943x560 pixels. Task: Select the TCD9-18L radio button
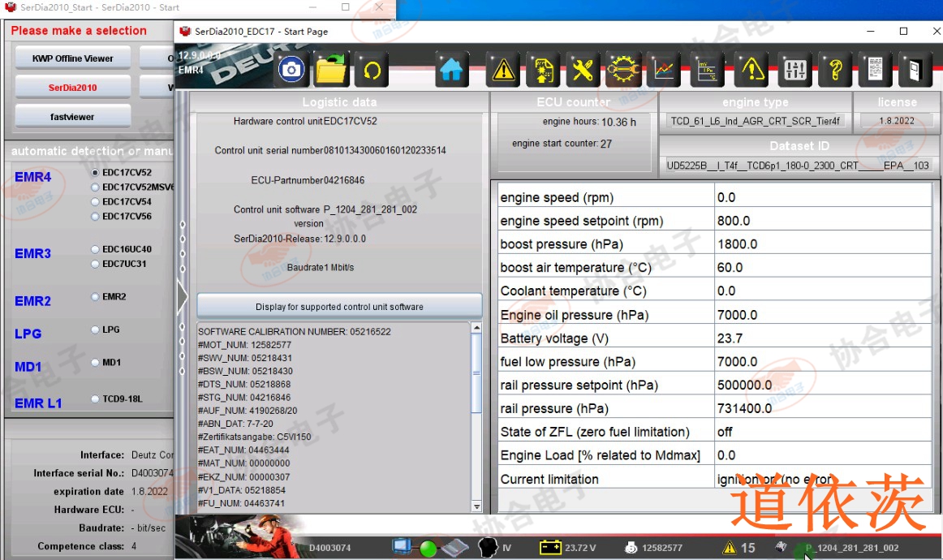[x=95, y=398]
